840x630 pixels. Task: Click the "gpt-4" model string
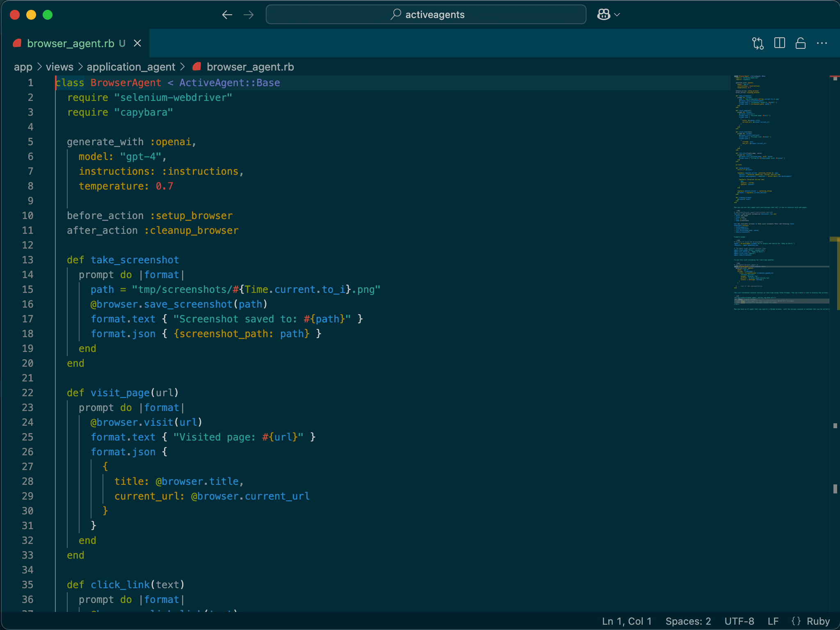click(140, 157)
